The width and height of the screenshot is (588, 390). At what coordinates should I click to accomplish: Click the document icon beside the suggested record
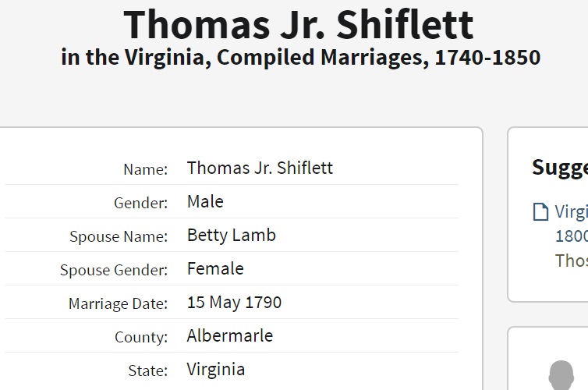tap(540, 212)
